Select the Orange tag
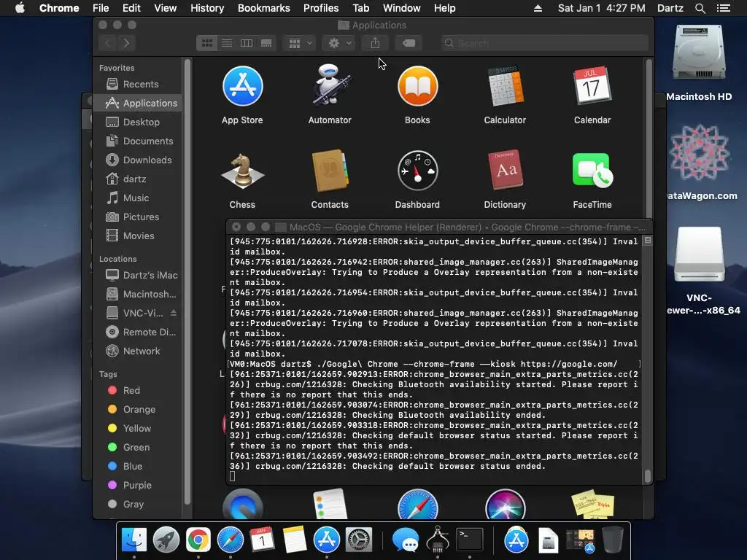 [x=137, y=410]
